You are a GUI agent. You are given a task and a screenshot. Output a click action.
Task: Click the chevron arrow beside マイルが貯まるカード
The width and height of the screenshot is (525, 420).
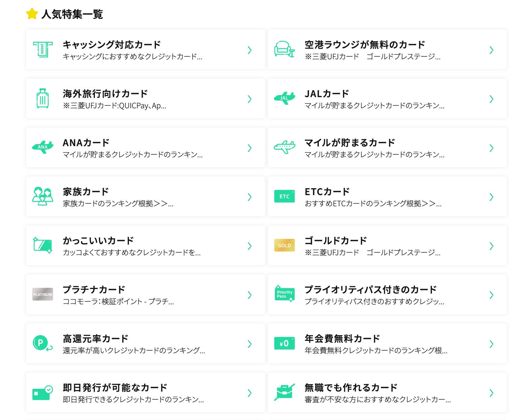[x=491, y=148]
